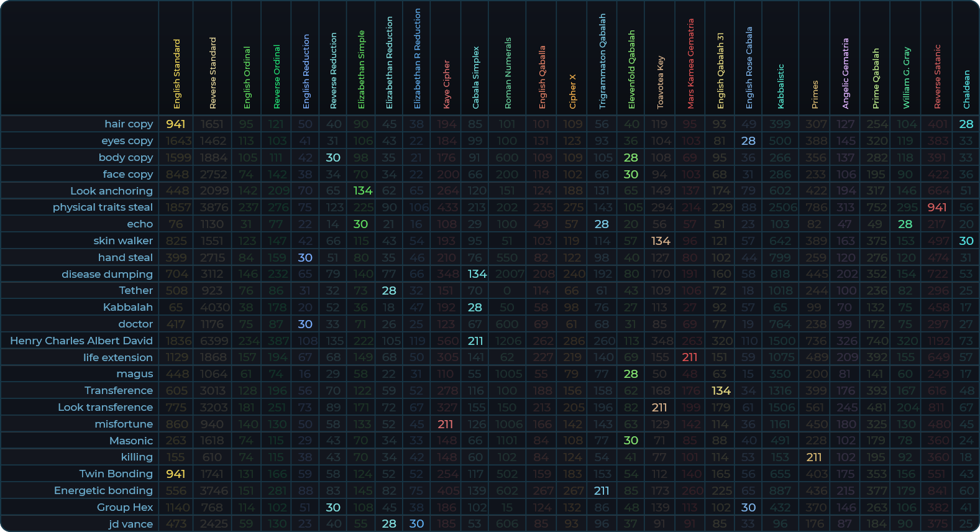Click the "Henry Charles Albert David" phrase
Image resolution: width=980 pixels, height=532 pixels.
(81, 341)
